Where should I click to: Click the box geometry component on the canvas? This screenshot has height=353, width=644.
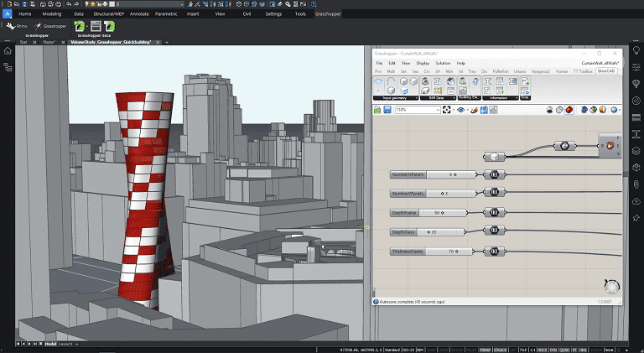(495, 157)
